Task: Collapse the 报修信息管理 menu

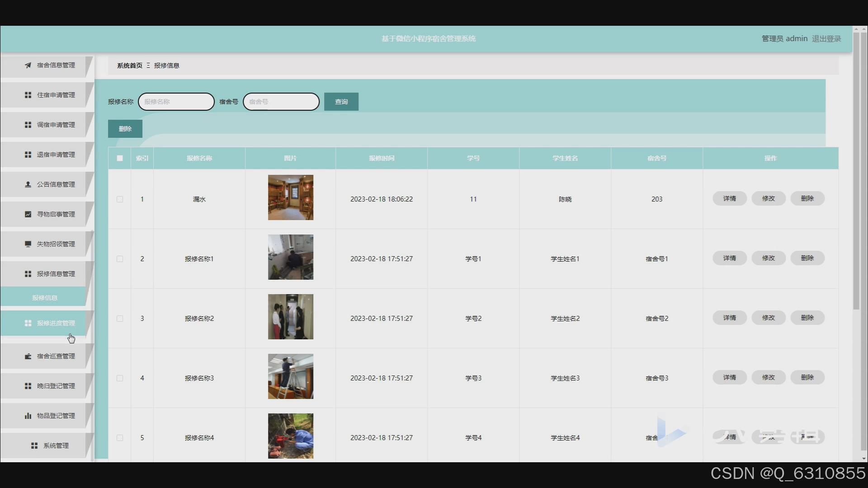Action: [x=56, y=274]
